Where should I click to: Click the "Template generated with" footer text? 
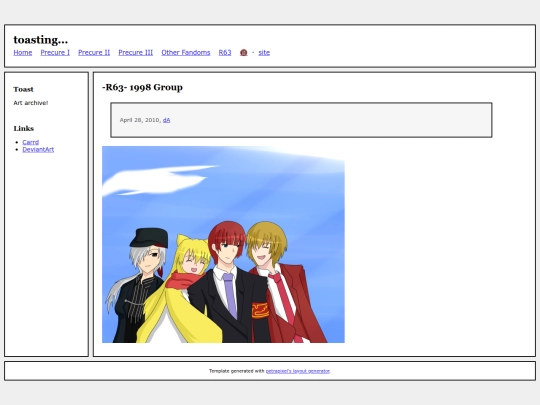point(237,371)
